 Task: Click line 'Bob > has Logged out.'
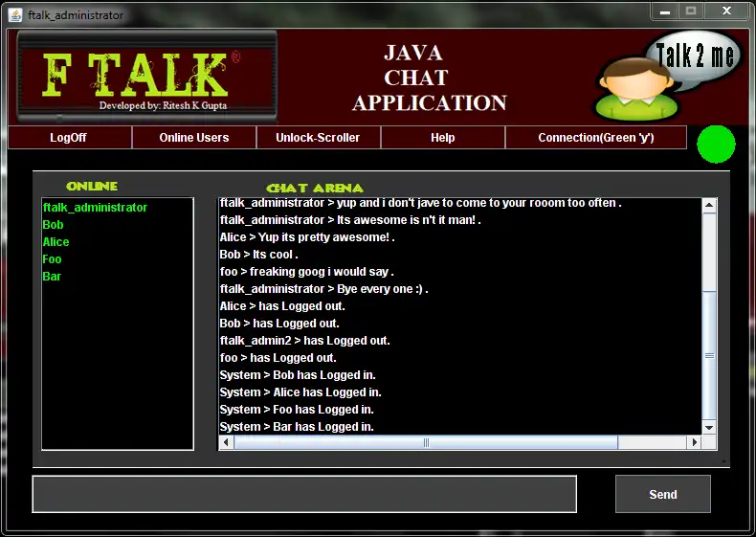coord(279,324)
